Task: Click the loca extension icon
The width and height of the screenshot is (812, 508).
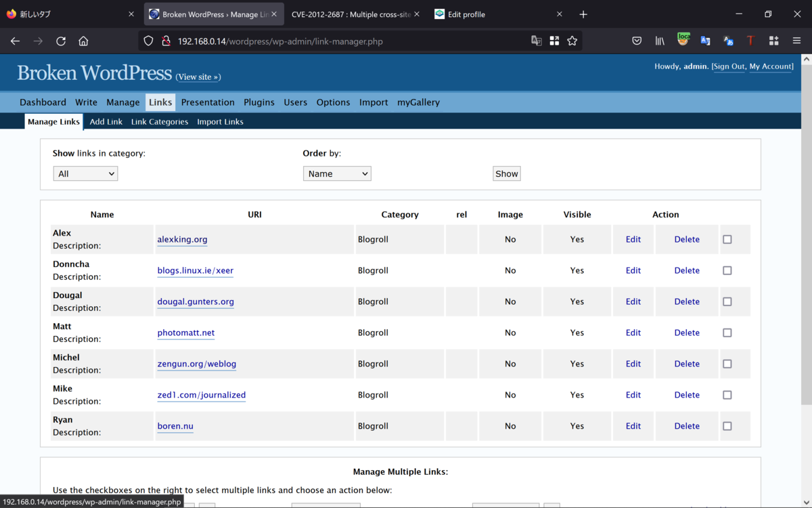Action: click(683, 40)
